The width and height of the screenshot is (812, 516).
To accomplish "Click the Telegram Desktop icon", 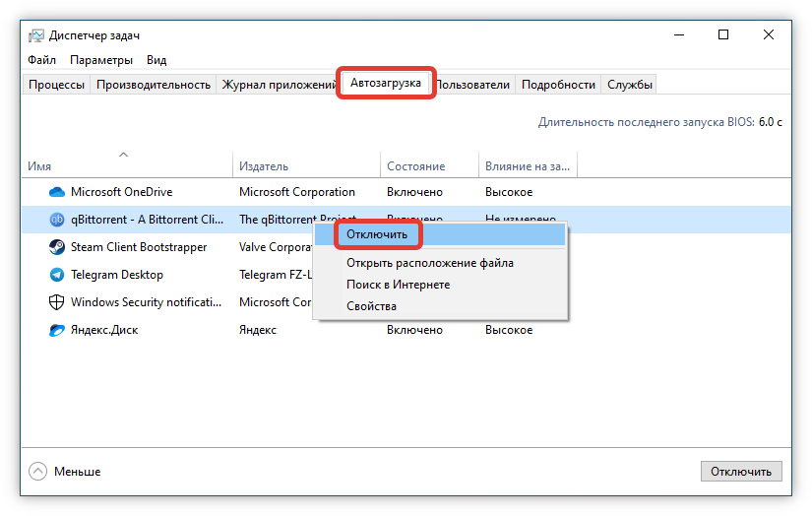I will tap(56, 275).
